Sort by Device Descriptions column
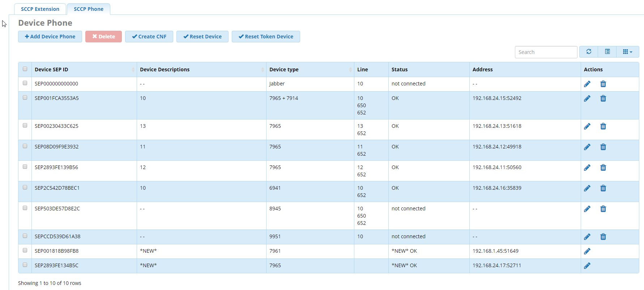This screenshot has width=644, height=290. 201,70
